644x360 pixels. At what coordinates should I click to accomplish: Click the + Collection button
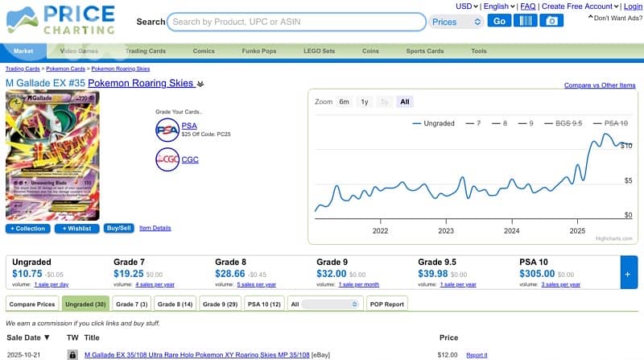coord(28,229)
